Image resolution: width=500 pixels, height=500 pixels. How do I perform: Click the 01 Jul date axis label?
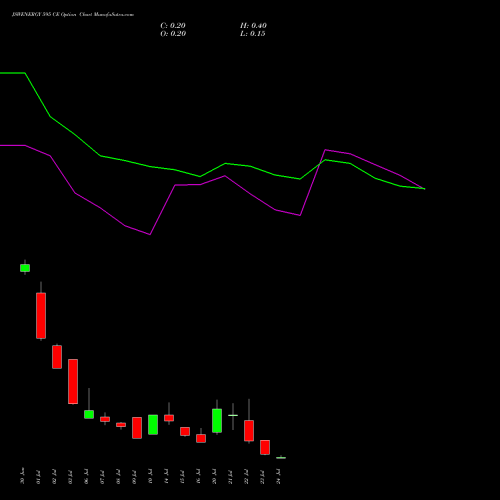(x=38, y=477)
